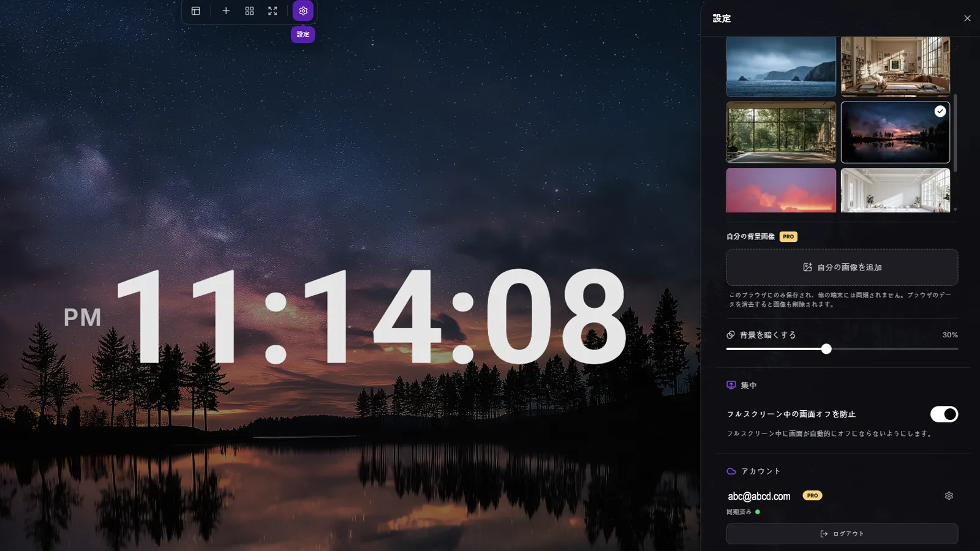Select the starry lake night background thumbnail

[x=895, y=132]
